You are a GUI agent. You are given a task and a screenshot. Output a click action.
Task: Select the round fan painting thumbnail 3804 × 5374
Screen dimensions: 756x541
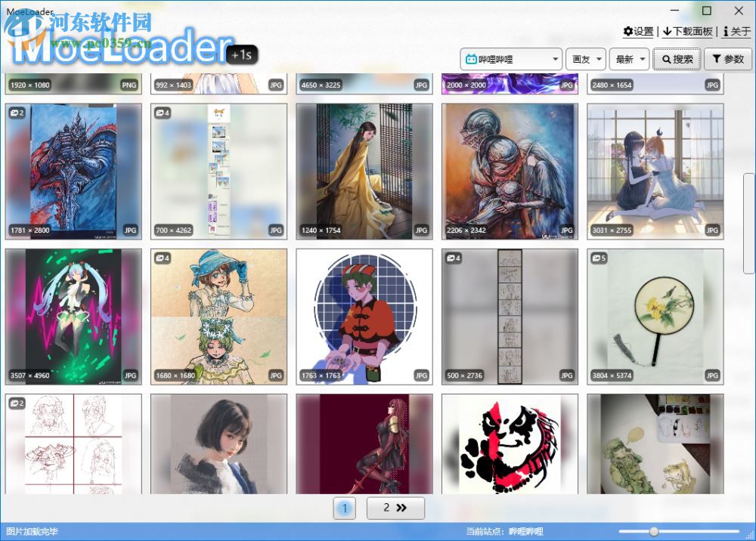[655, 317]
